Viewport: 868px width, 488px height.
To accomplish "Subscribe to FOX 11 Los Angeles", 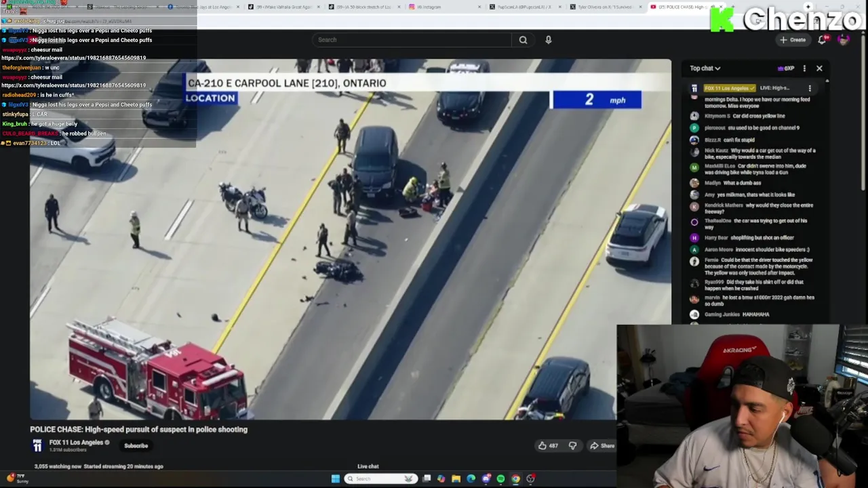I will click(136, 446).
